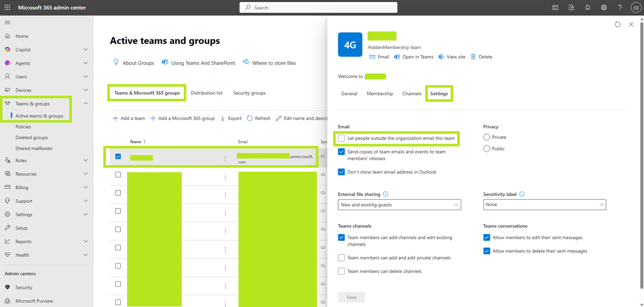Refresh the teams and groups list
Viewport: 644px width, 307px height.
pyautogui.click(x=259, y=118)
